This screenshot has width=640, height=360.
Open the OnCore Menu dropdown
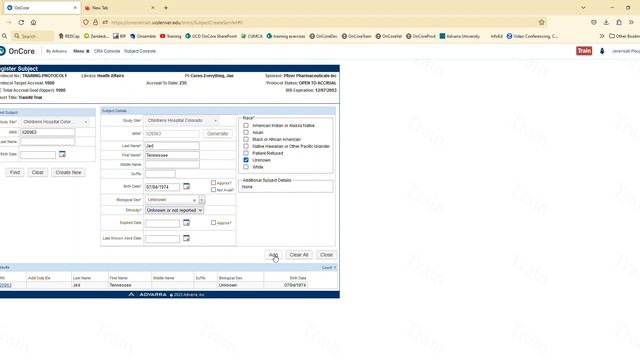click(81, 51)
